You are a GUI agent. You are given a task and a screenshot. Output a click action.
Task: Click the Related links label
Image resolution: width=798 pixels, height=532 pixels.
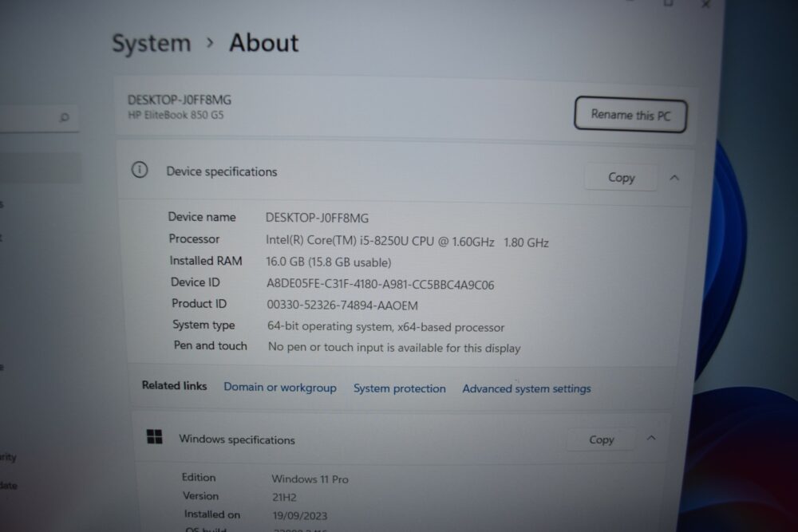(174, 385)
